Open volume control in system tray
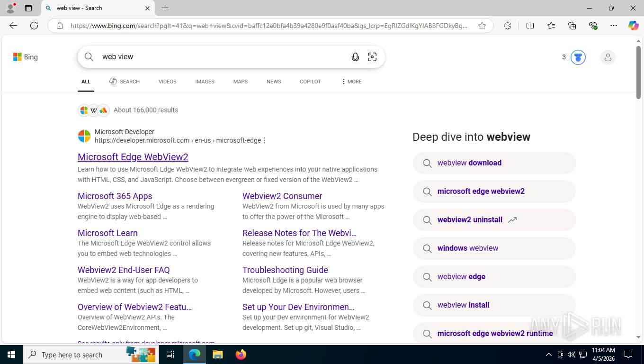 572,355
